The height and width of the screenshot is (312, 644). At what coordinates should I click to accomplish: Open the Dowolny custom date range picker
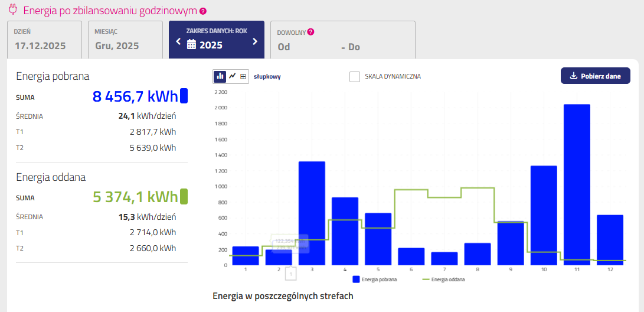point(342,40)
